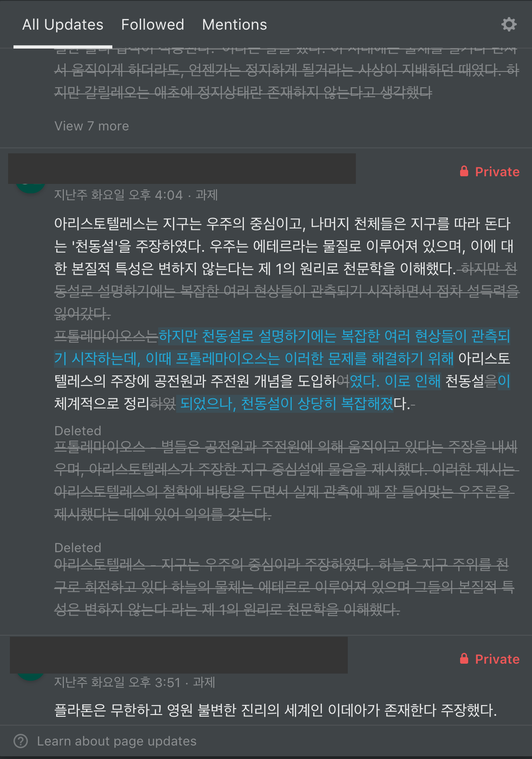Viewport: 532px width, 759px height.
Task: Click the help question mark icon
Action: 21,741
